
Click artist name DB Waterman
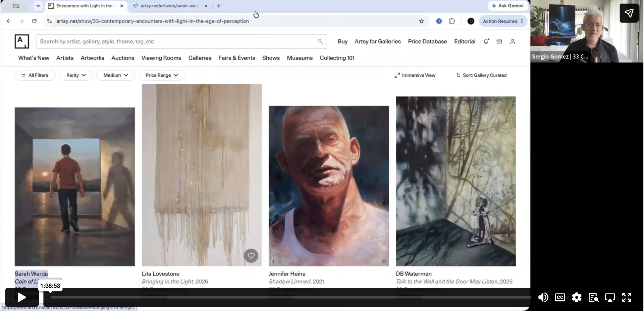(414, 274)
